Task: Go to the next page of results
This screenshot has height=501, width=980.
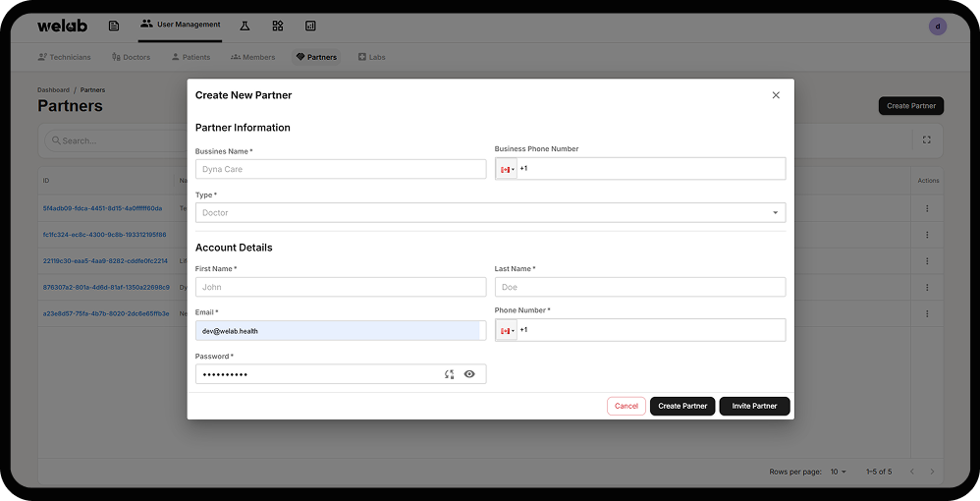Action: click(x=932, y=472)
